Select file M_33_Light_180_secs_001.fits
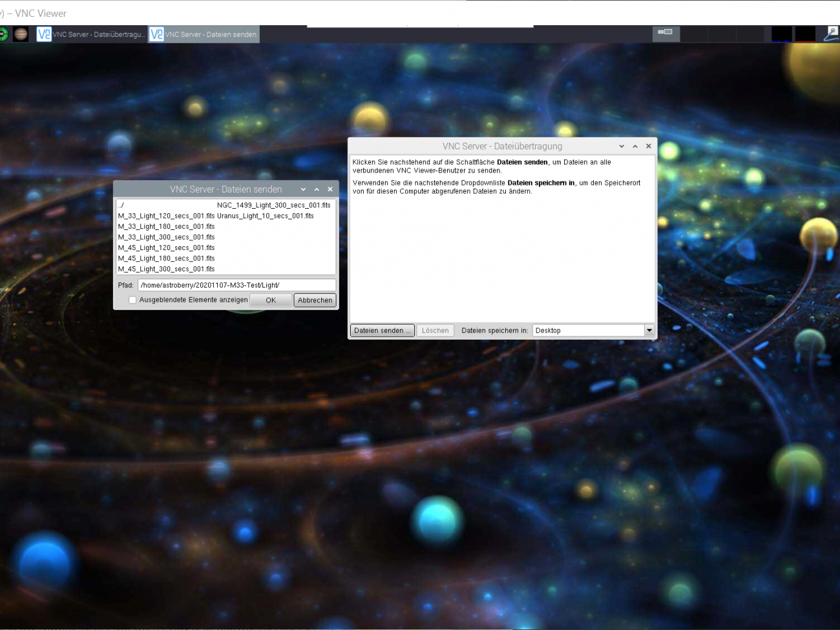 click(166, 227)
